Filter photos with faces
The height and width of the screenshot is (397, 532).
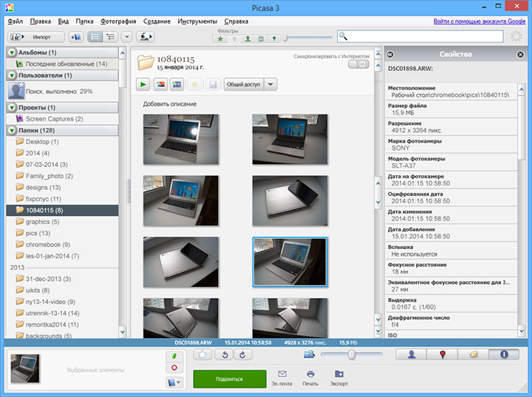coord(248,38)
